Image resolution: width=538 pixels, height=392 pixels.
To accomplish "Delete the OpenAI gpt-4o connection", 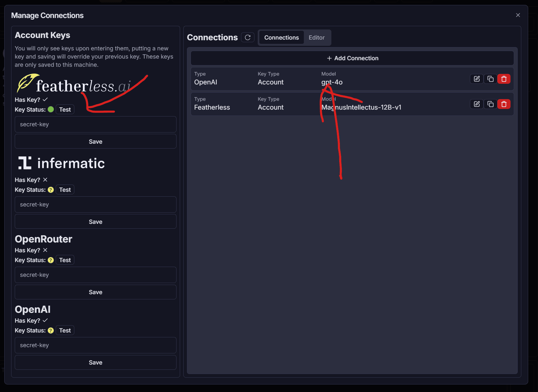I will [x=504, y=79].
